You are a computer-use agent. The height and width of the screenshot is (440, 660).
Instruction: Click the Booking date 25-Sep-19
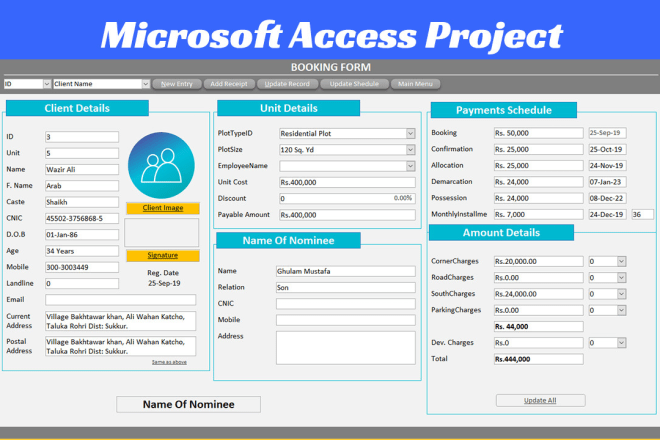point(607,133)
